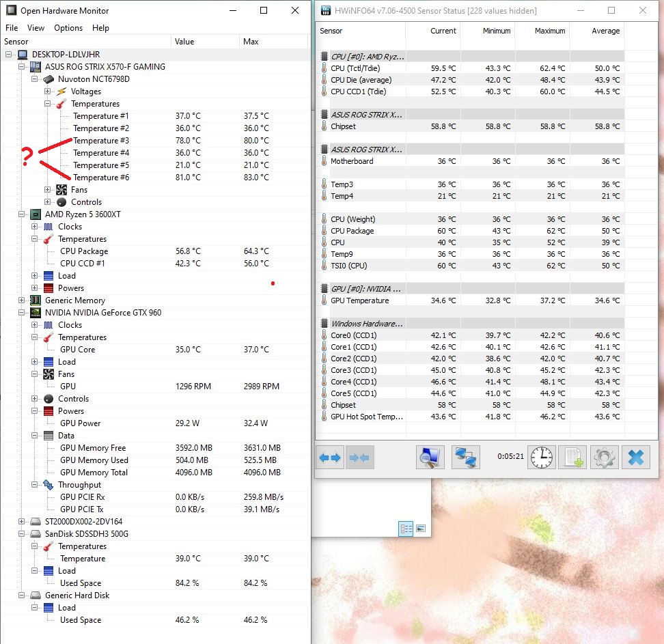Expand the Nuvoton Fans node

(x=47, y=190)
